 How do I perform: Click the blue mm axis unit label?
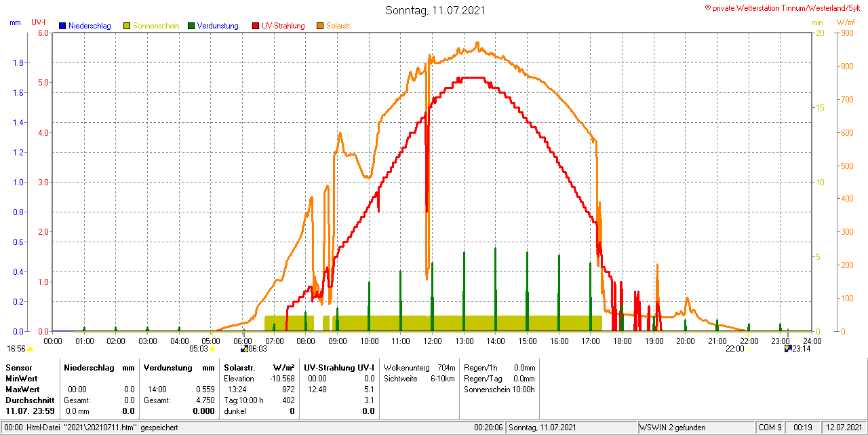pyautogui.click(x=15, y=22)
